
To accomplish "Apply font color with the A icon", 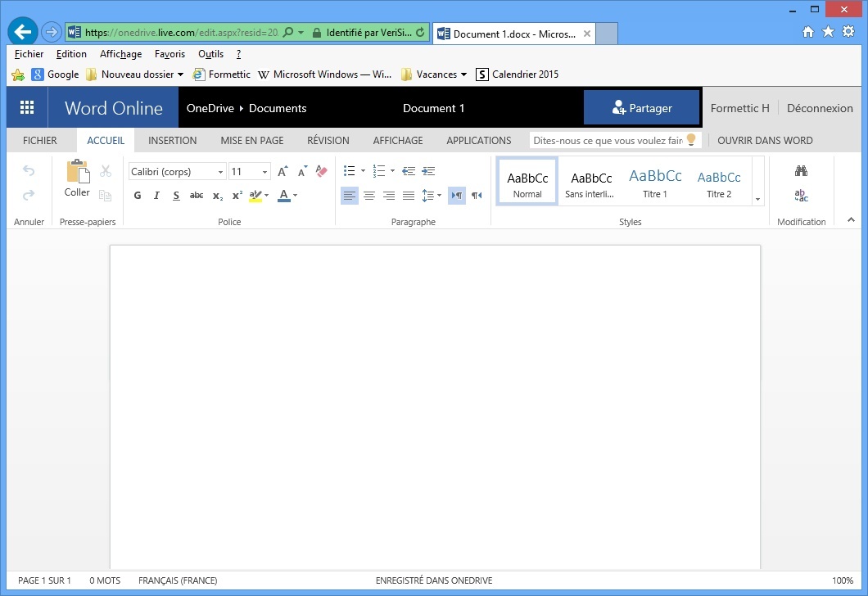I will [284, 196].
